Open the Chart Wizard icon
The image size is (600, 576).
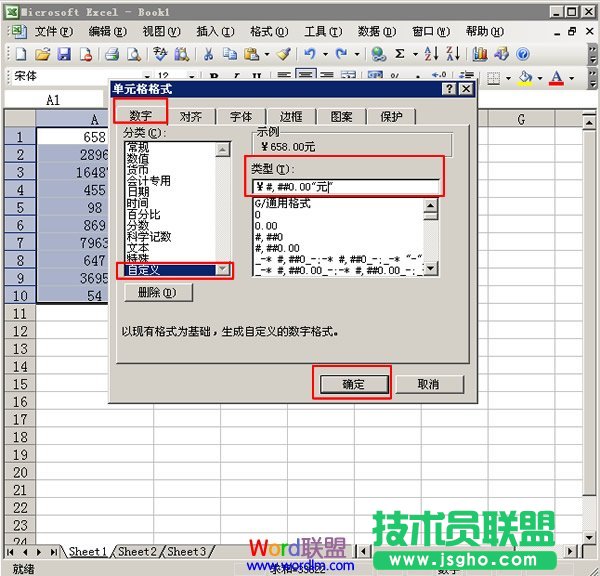pos(480,54)
